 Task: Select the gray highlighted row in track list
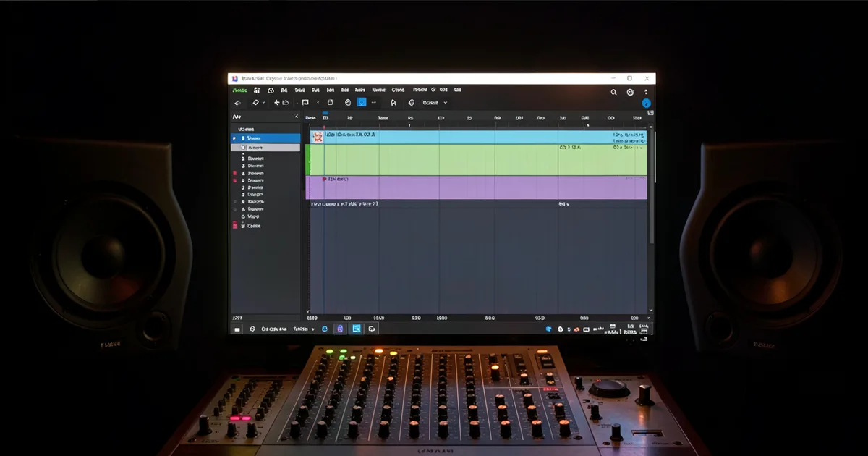click(x=265, y=147)
